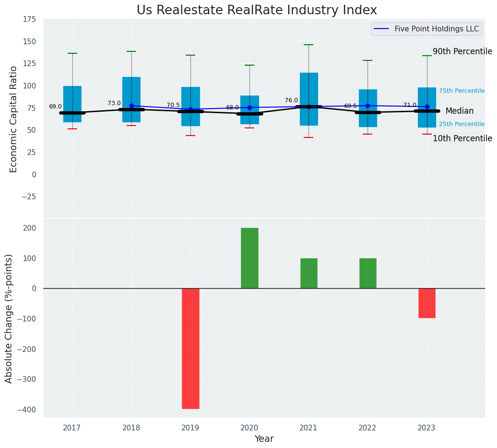
Task: Click the blue line sample in legend
Action: point(382,29)
